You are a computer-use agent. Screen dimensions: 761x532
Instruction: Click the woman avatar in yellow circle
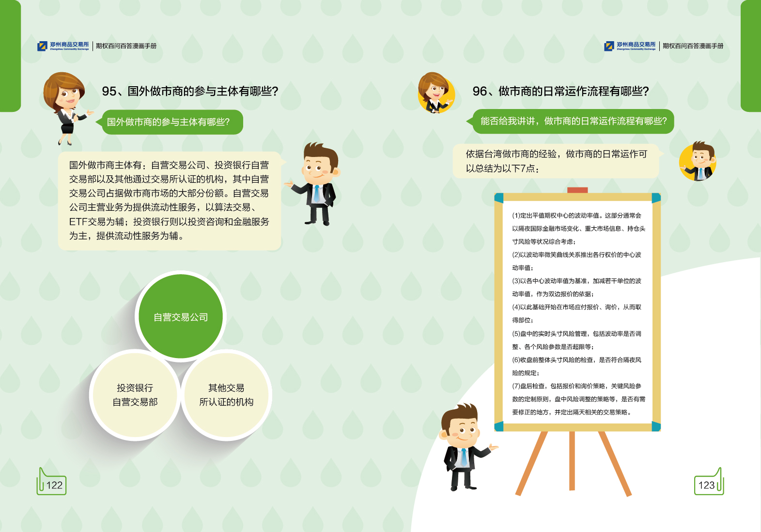tap(436, 93)
